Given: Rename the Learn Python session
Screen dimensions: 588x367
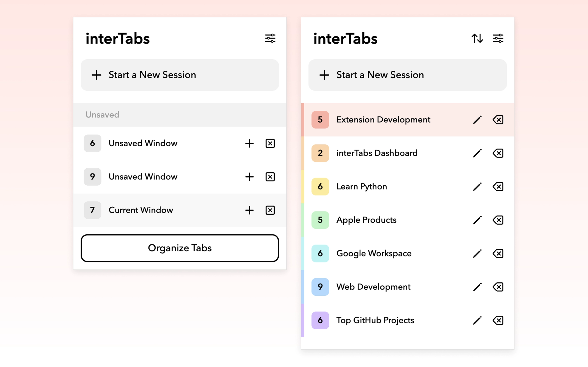Looking at the screenshot, I should [x=477, y=187].
